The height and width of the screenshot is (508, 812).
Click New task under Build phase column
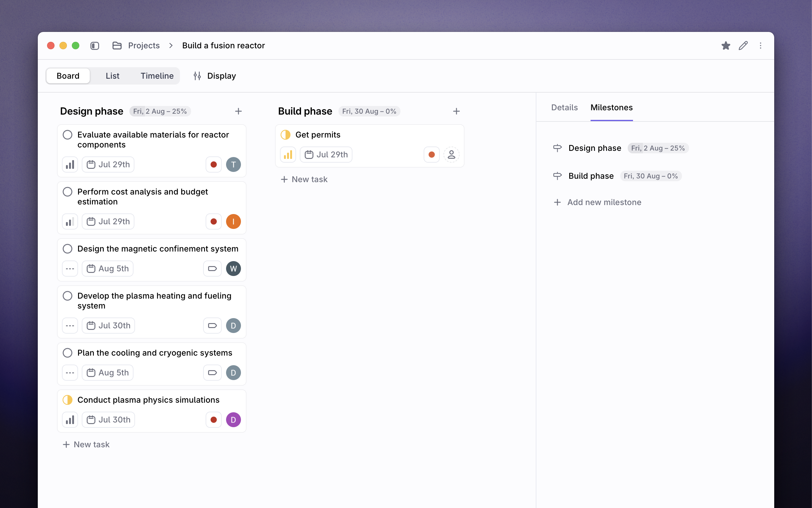click(304, 179)
